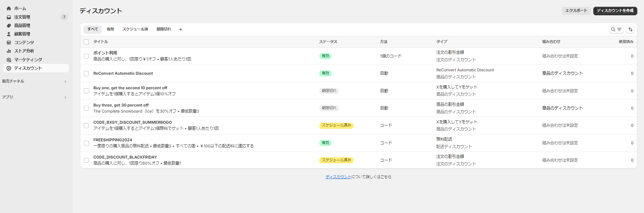Image resolution: width=644 pixels, height=213 pixels.
Task: Click the Products (商品管理) tag icon
Action: [9, 25]
